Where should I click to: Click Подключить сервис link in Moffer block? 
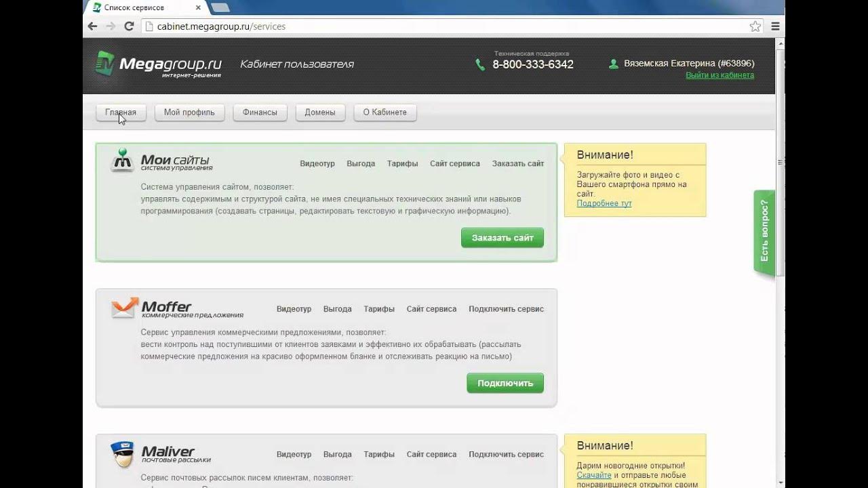506,309
